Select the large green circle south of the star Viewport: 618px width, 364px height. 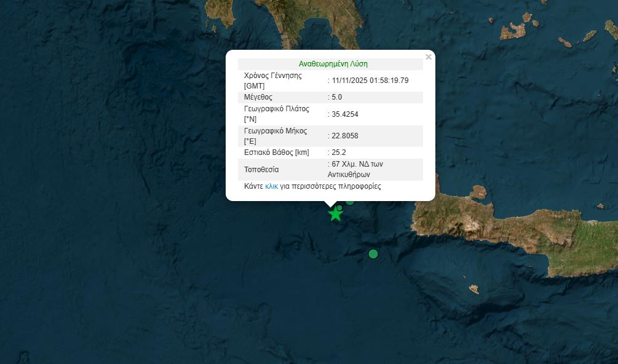point(373,254)
